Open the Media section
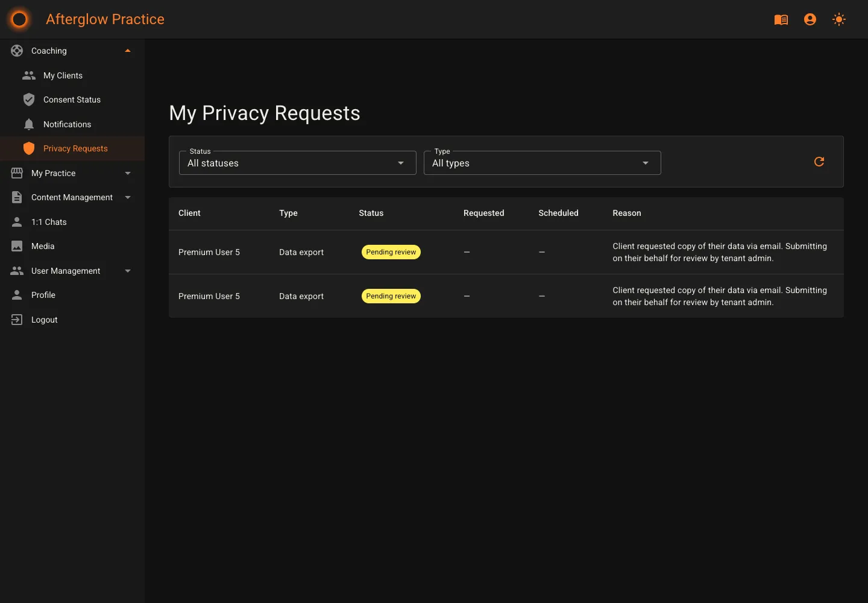This screenshot has height=603, width=868. coord(72,246)
